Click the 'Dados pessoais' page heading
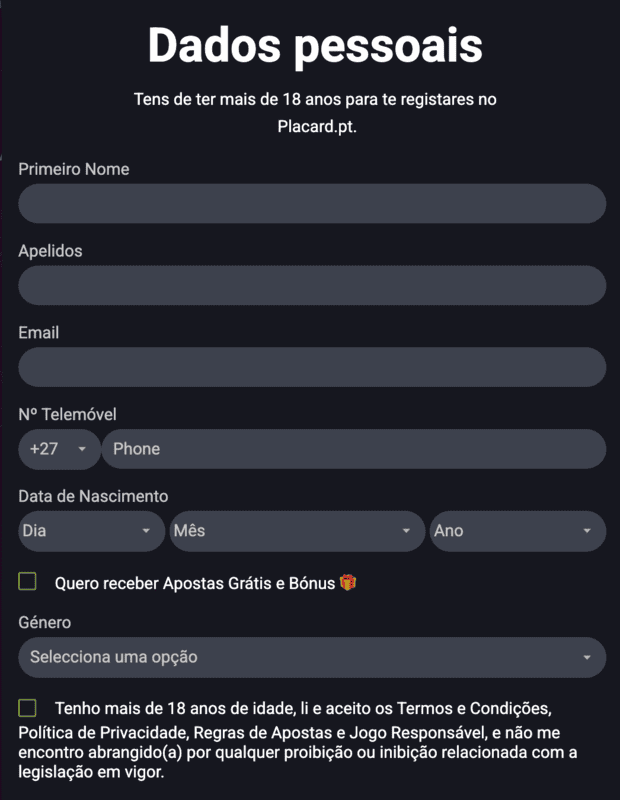Viewport: 620px width, 800px height. click(x=310, y=44)
